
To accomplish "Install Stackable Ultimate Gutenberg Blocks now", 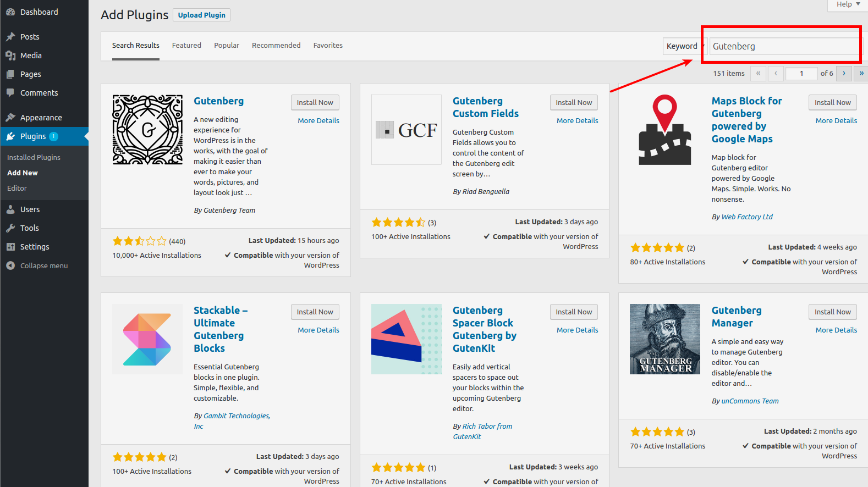I will 315,312.
